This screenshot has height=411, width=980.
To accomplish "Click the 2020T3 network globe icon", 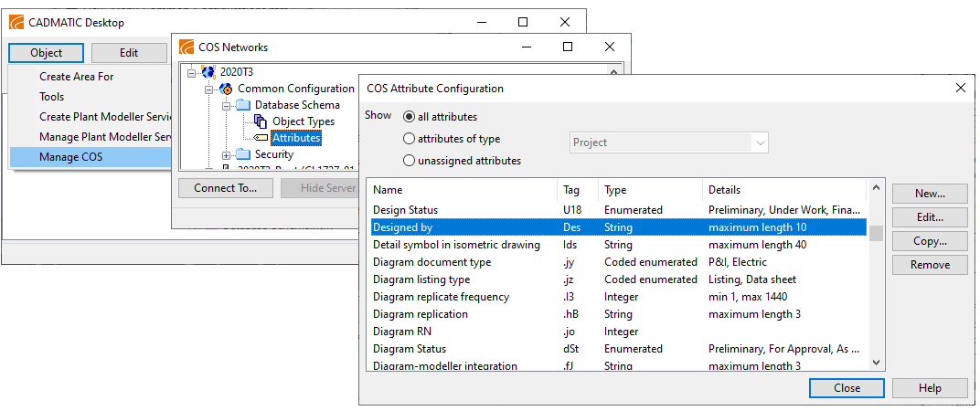I will (x=208, y=71).
